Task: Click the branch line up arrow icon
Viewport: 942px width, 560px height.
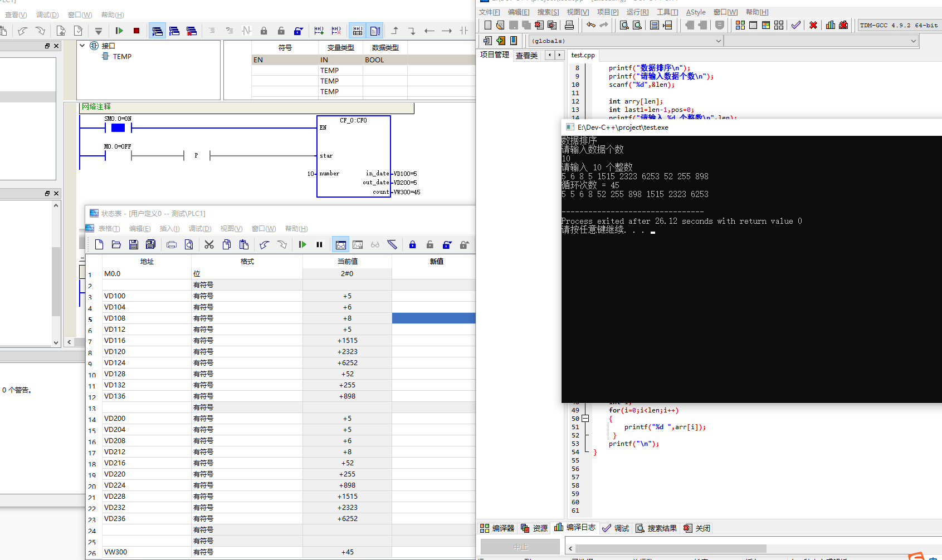Action: 395,31
